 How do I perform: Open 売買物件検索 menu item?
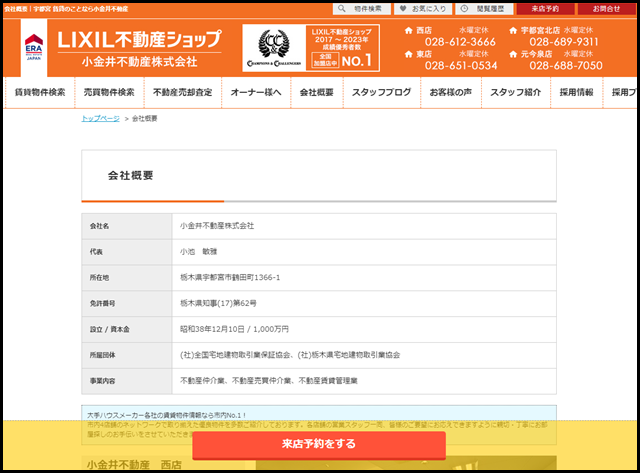[x=109, y=93]
